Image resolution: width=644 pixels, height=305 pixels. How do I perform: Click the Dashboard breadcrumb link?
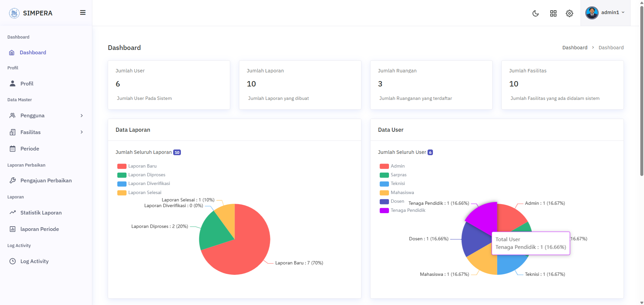[x=575, y=48]
